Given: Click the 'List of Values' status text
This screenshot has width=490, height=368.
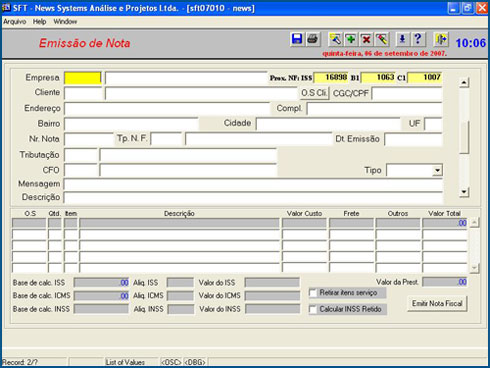Looking at the screenshot, I should click(125, 362).
